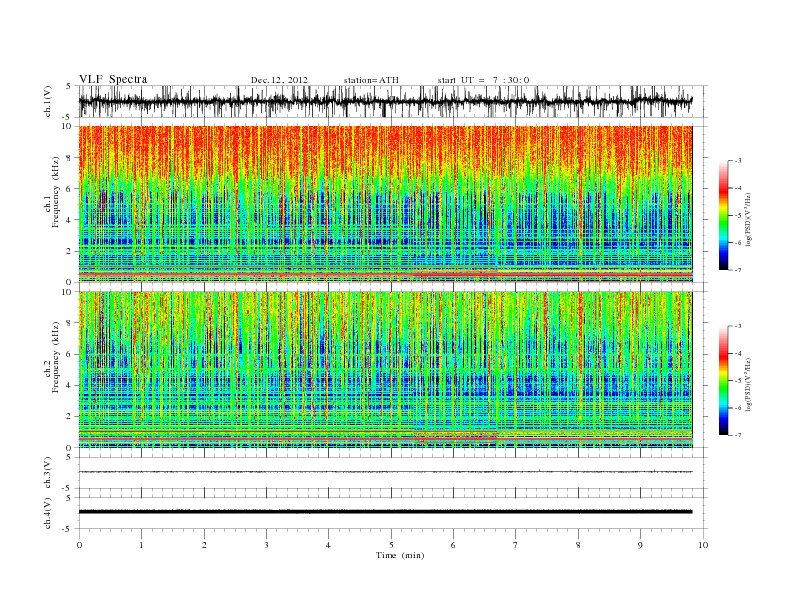
Task: Click the "3" tick on time axis
Action: 266,545
